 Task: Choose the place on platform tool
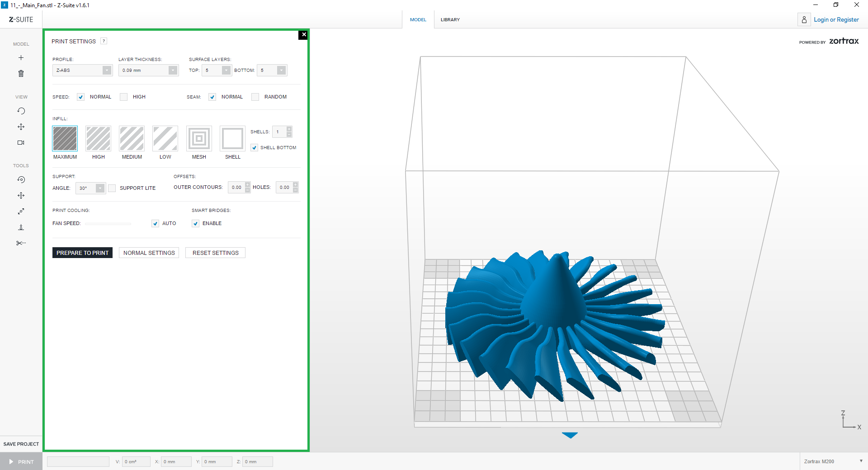pyautogui.click(x=21, y=227)
